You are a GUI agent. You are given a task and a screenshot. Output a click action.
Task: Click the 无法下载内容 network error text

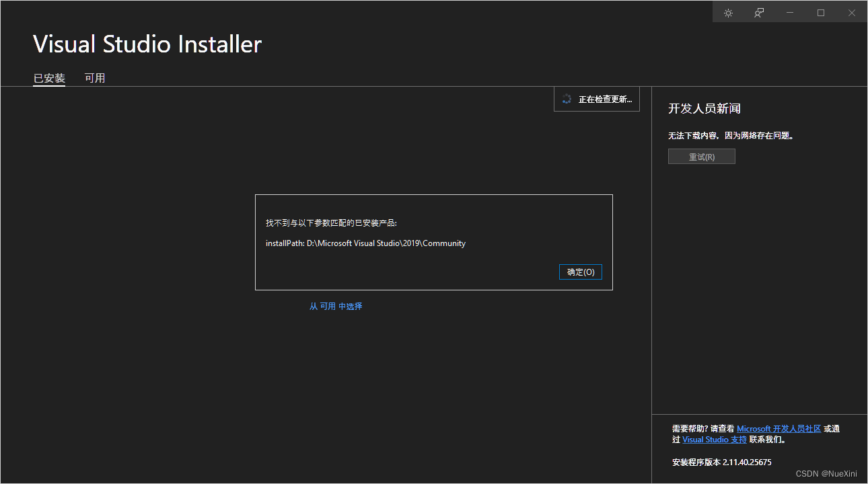tap(731, 136)
